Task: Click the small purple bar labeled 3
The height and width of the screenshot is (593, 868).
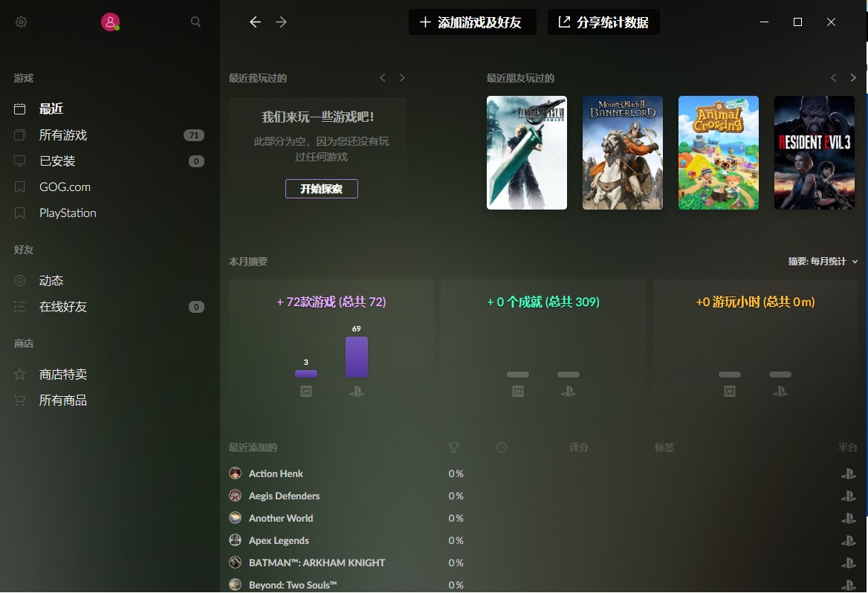Action: [306, 374]
